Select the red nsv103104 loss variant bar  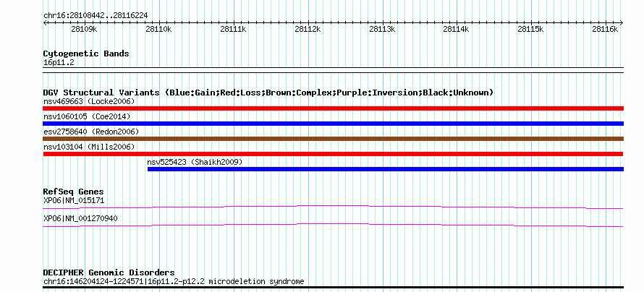point(333,154)
